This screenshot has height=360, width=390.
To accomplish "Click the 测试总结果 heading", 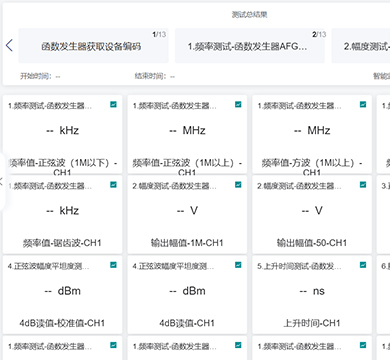I will click(x=249, y=14).
